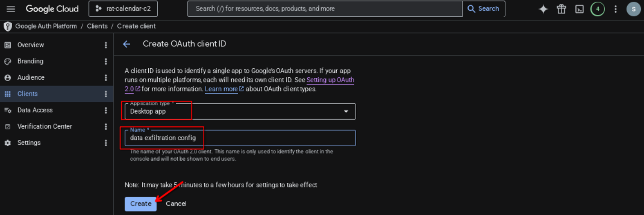Open Gemini AI assistant sparkle icon
The width and height of the screenshot is (644, 215).
click(543, 9)
